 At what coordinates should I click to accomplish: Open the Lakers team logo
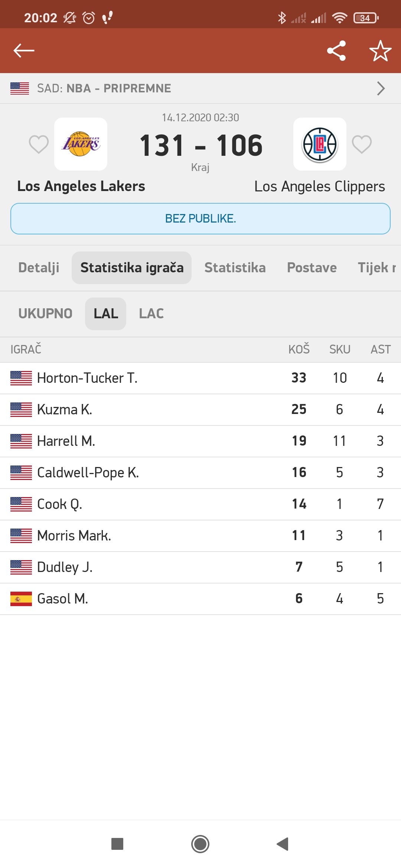(x=81, y=144)
